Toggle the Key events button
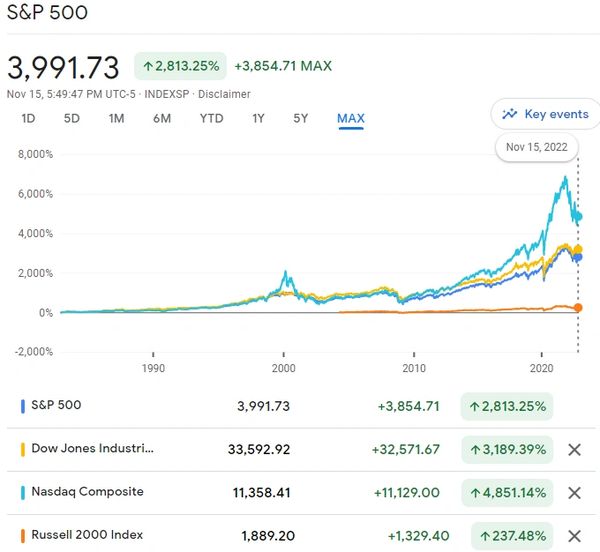The width and height of the screenshot is (600, 552). [545, 114]
